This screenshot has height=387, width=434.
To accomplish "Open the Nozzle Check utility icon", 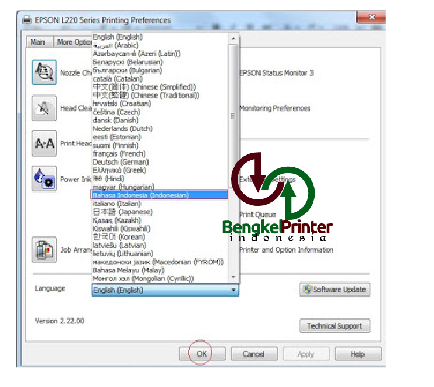I will point(44,72).
